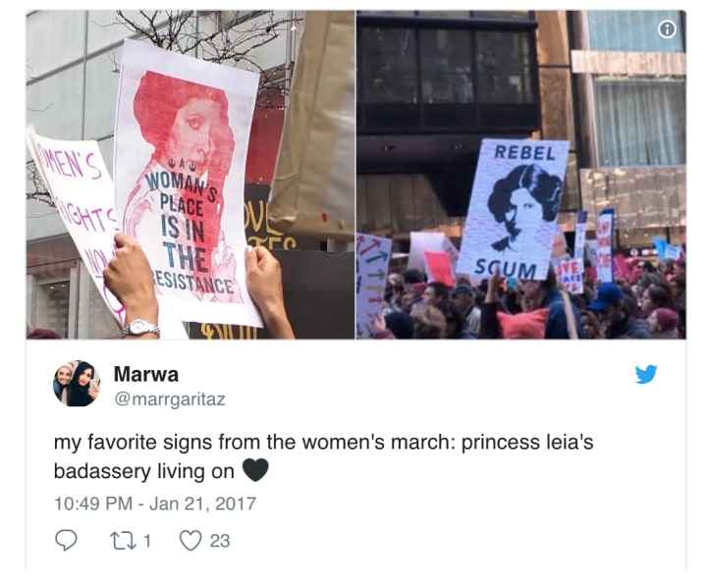The image size is (707, 588).
Task: Open Marwa's profile avatar
Action: pos(77,383)
